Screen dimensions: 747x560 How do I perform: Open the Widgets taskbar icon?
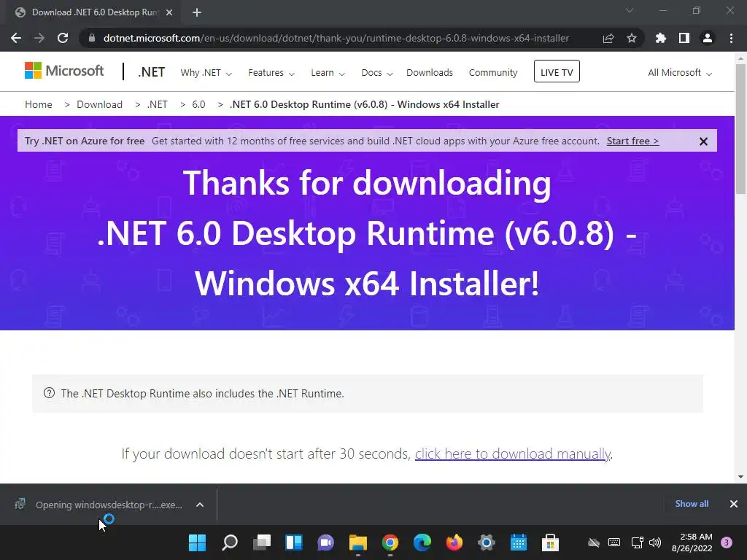[293, 542]
